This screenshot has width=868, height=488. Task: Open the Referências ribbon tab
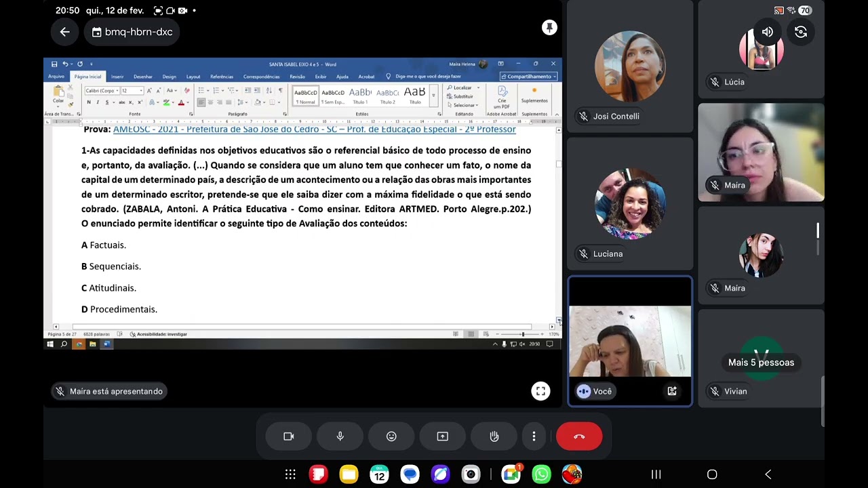click(222, 77)
